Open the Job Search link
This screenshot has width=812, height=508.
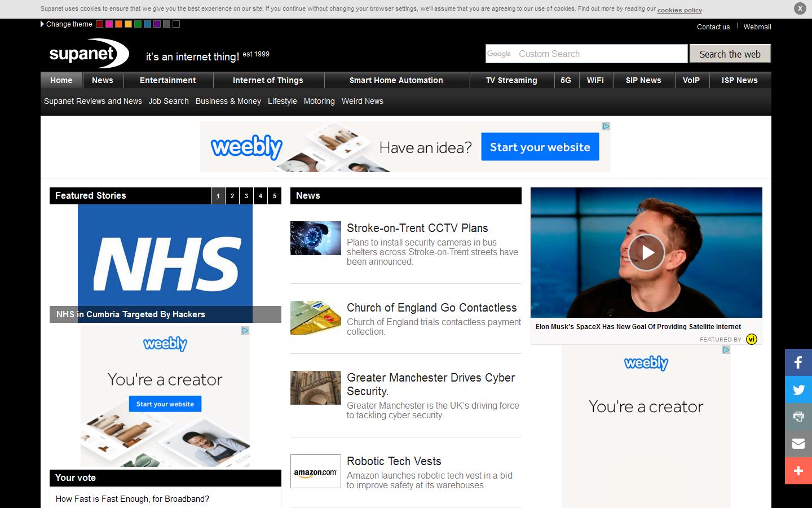169,101
